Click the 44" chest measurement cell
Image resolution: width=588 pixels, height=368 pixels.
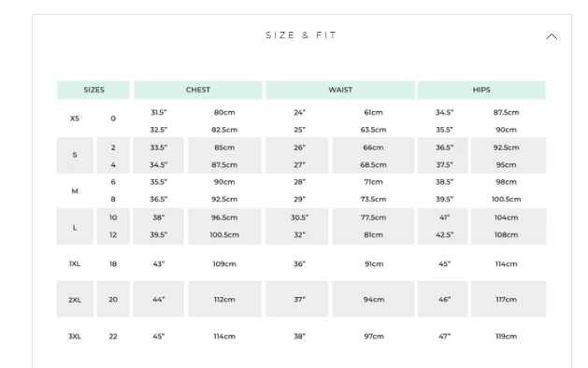(x=159, y=299)
